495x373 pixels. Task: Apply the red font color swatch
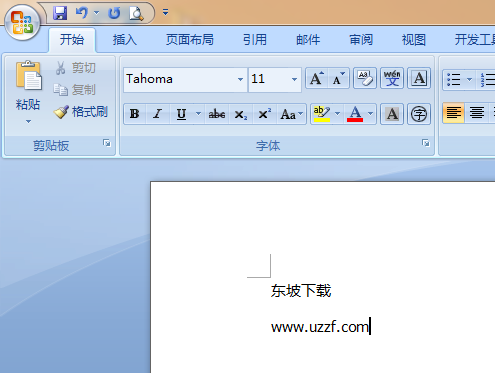pyautogui.click(x=355, y=114)
